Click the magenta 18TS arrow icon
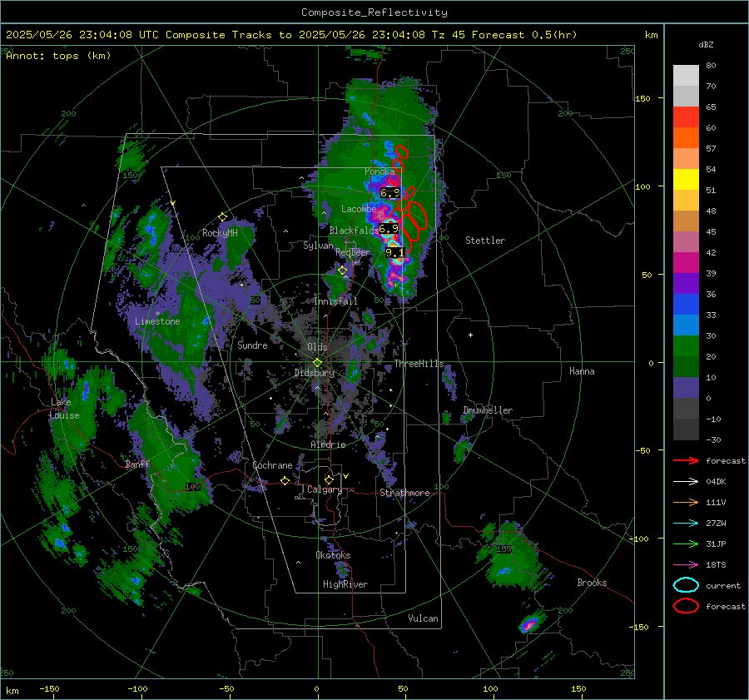The width and height of the screenshot is (749, 700). [x=686, y=565]
